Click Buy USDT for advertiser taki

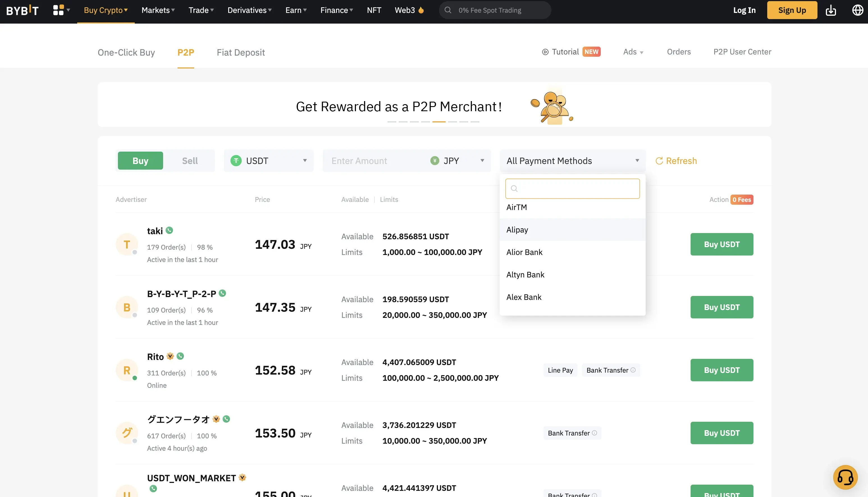tap(722, 244)
